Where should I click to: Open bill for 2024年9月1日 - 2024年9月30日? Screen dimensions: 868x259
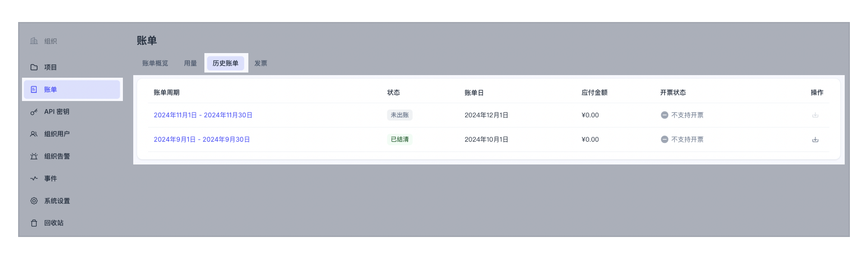click(x=201, y=139)
